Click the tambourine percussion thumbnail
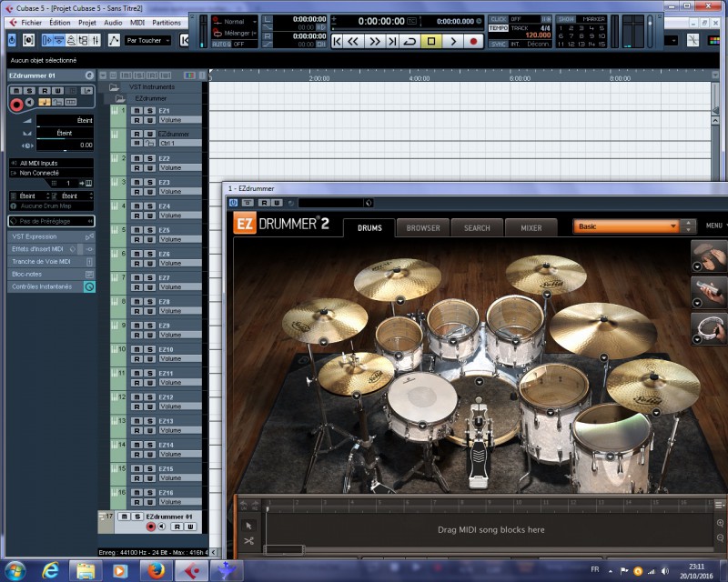 click(x=709, y=328)
